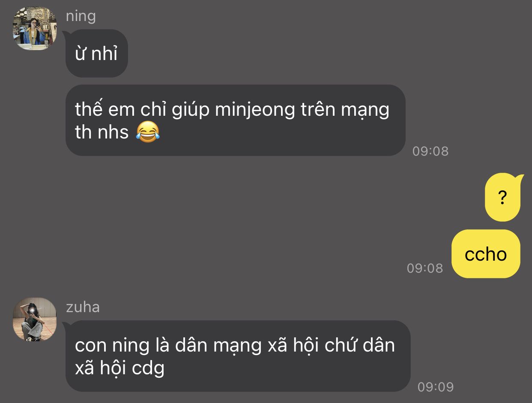This screenshot has width=532, height=403.
Task: Select the "ừ nhỉ" message bubble
Action: tap(97, 53)
